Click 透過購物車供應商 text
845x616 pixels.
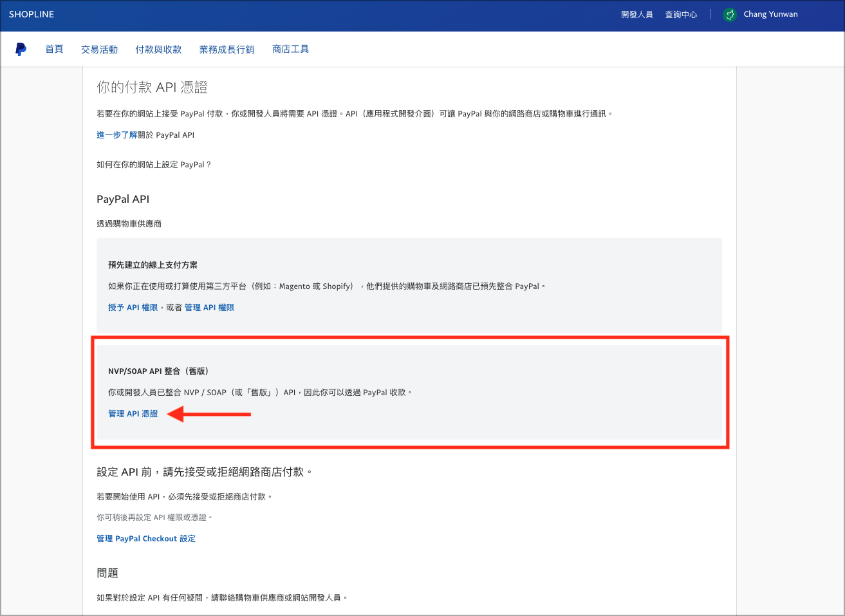pyautogui.click(x=129, y=224)
